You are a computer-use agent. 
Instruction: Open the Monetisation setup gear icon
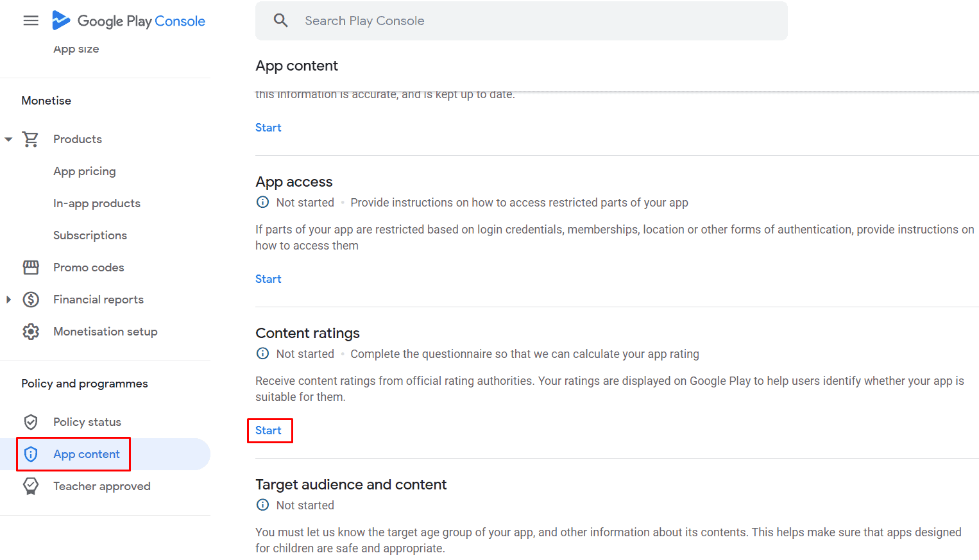point(31,331)
